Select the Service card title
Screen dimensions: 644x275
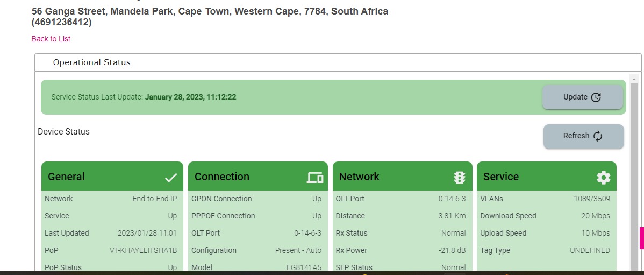point(501,177)
